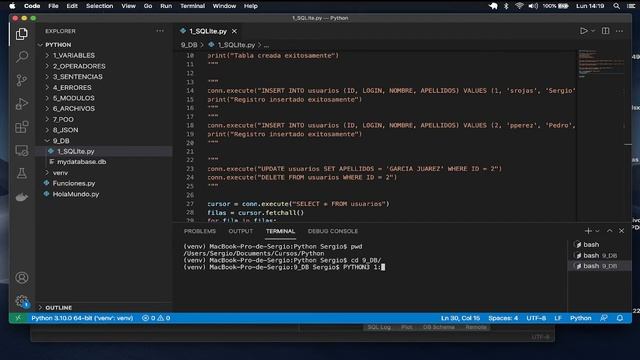Image resolution: width=640 pixels, height=360 pixels.
Task: Open the Accounts menu icon
Action: [22, 278]
